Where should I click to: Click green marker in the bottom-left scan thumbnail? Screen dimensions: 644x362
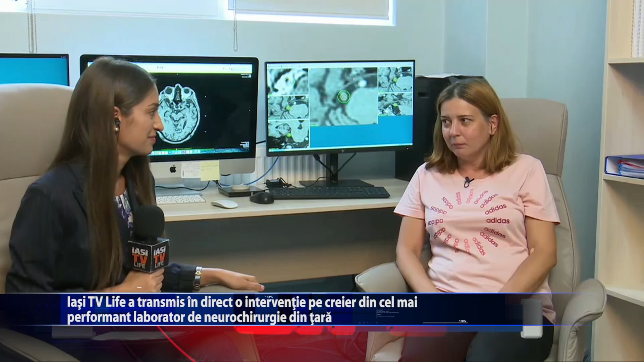[289, 135]
